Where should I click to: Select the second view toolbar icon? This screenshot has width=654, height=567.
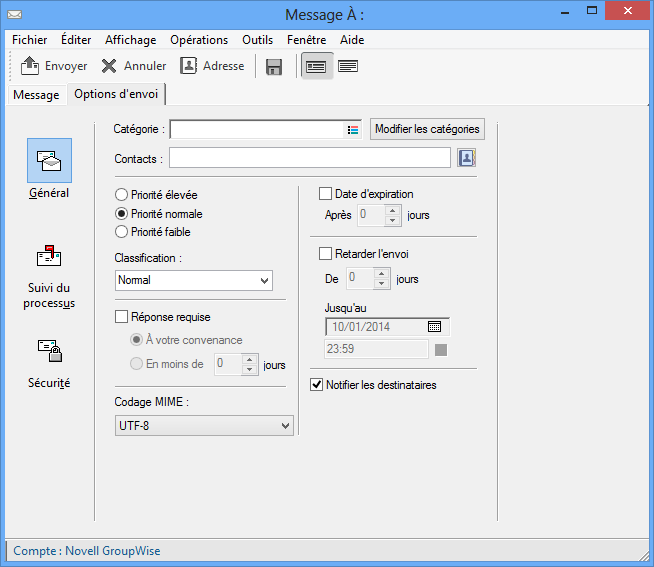tap(348, 66)
